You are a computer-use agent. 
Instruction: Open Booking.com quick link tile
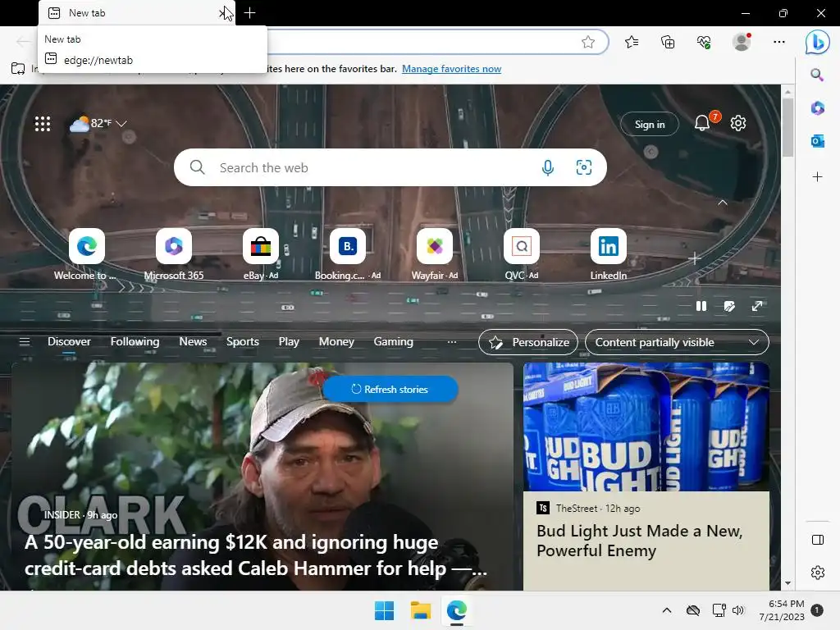pyautogui.click(x=348, y=246)
